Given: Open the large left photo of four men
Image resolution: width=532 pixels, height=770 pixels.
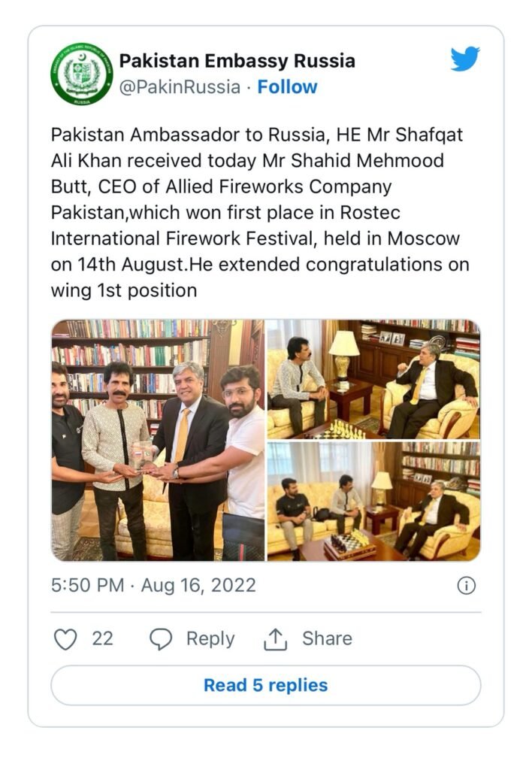Looking at the screenshot, I should coord(158,440).
